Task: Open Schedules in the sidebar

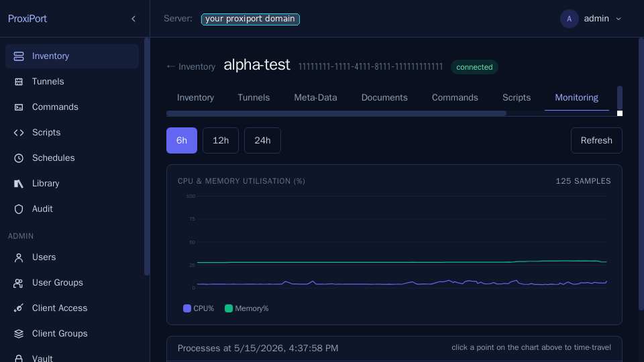Action: (72, 158)
